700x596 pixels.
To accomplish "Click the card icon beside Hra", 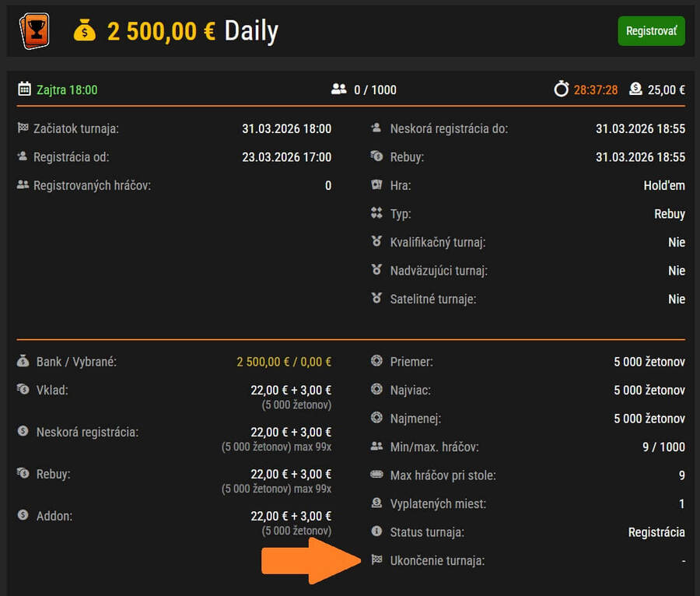I will point(377,185).
